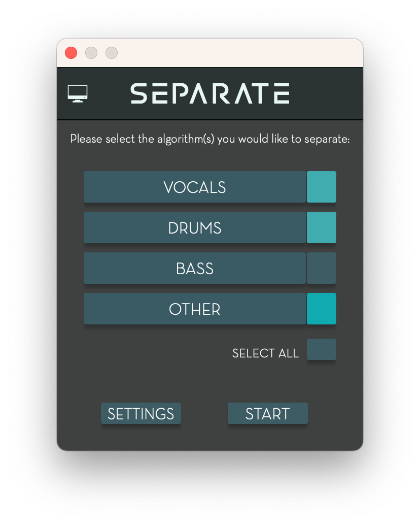Click the grey maximize window button
The image size is (420, 526).
(x=112, y=53)
